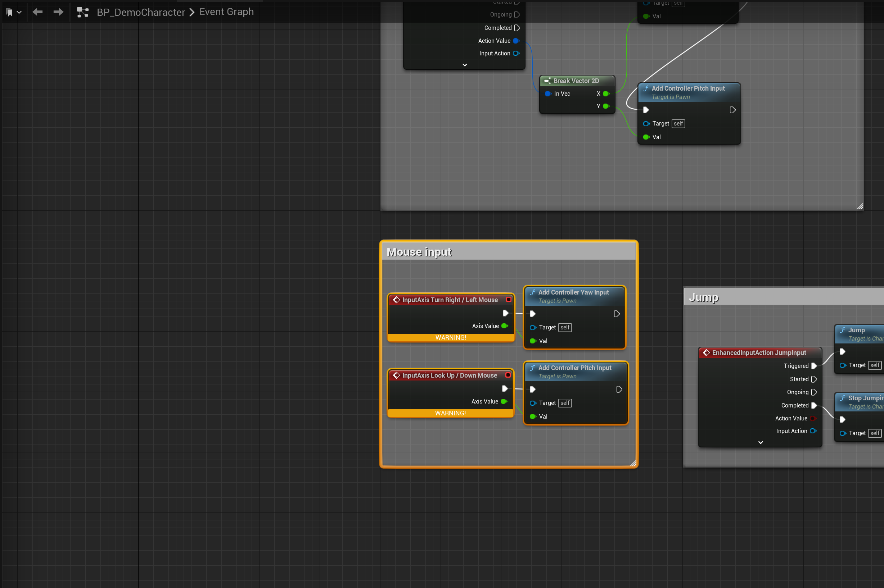Click the Event Graph breadcrumb label

pyautogui.click(x=226, y=12)
